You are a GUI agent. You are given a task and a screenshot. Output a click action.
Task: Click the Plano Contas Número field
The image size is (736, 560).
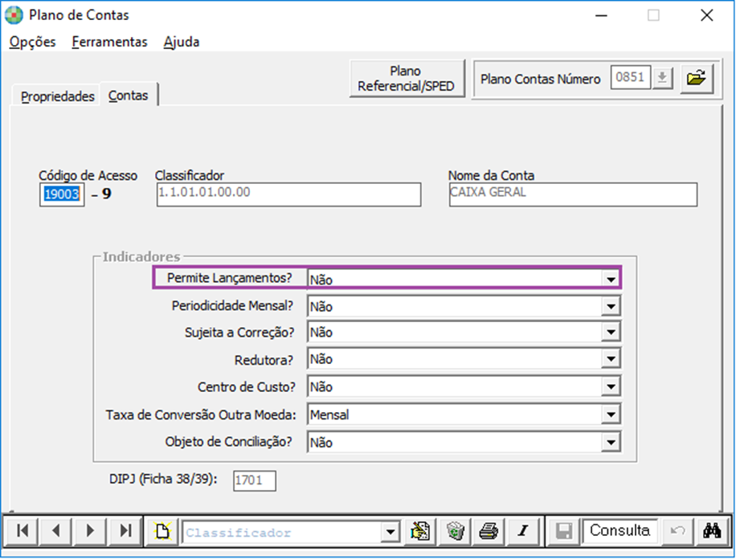[x=631, y=77]
